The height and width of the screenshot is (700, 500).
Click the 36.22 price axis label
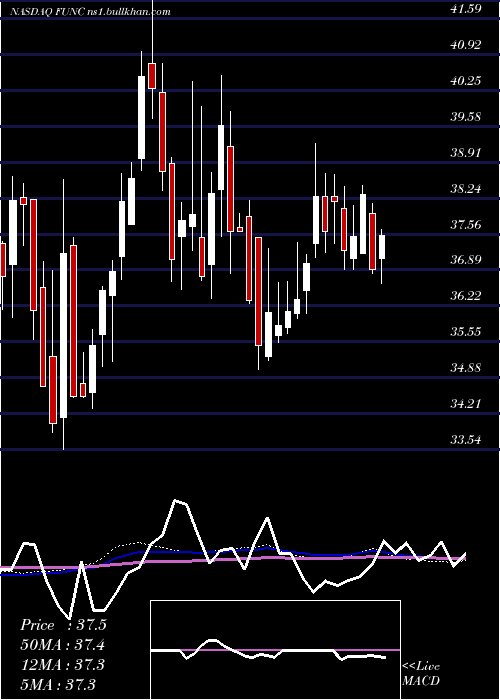(466, 296)
